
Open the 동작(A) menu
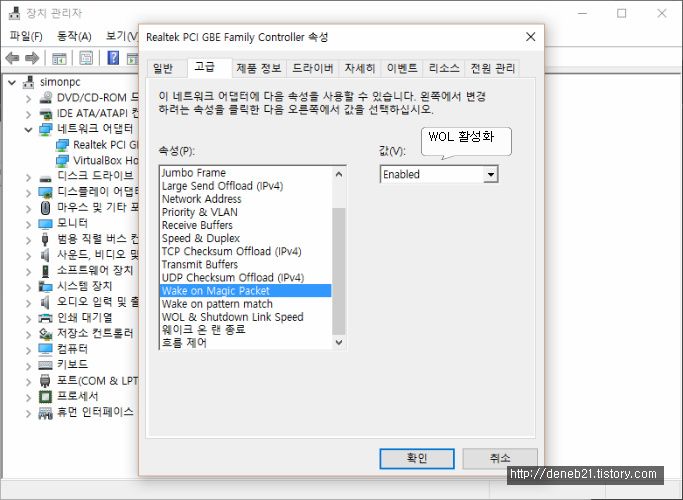pyautogui.click(x=74, y=36)
